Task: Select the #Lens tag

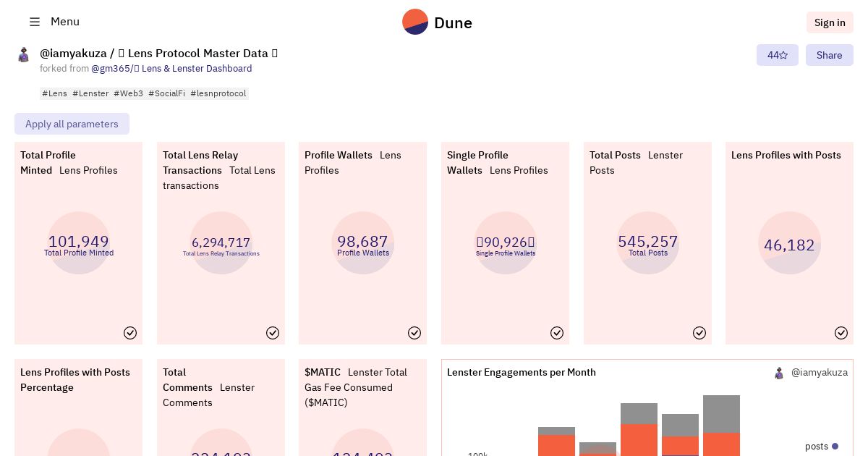Action: [54, 93]
